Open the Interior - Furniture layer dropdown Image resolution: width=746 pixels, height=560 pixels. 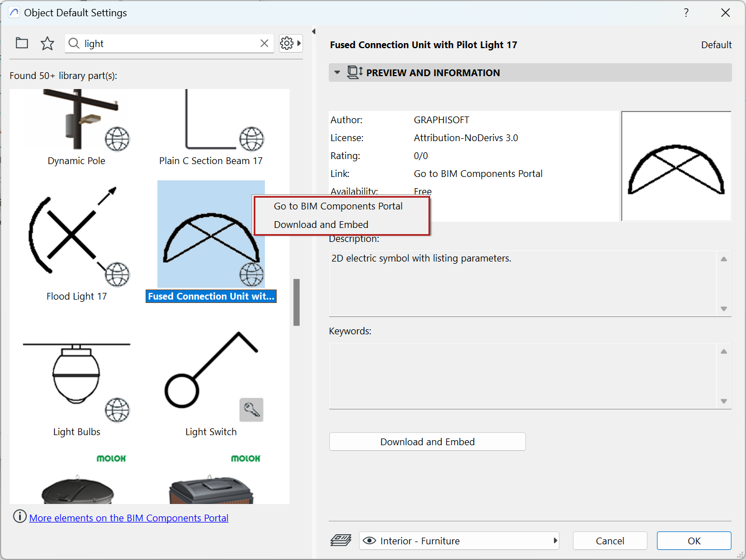click(x=459, y=540)
